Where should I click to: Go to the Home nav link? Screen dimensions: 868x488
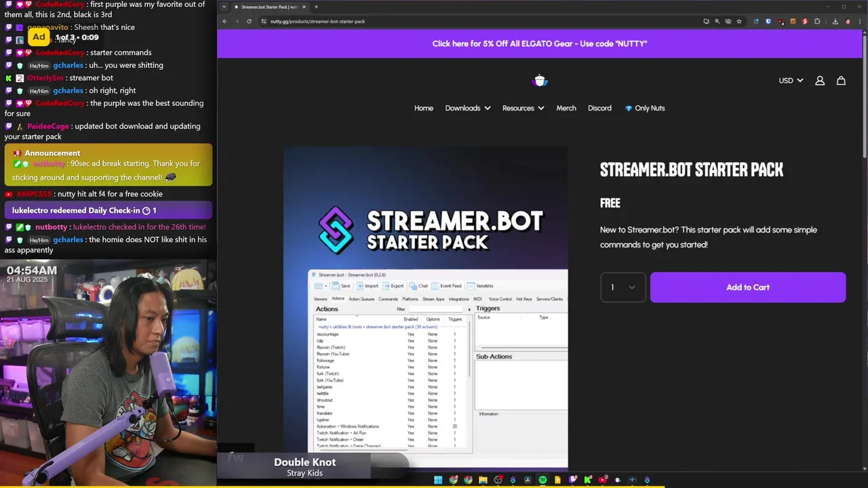click(x=424, y=108)
